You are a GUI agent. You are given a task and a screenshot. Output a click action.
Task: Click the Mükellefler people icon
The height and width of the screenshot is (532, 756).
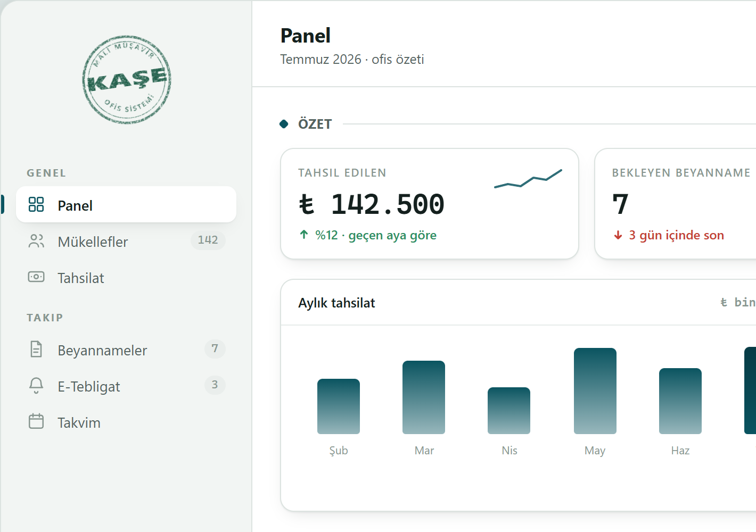36,241
